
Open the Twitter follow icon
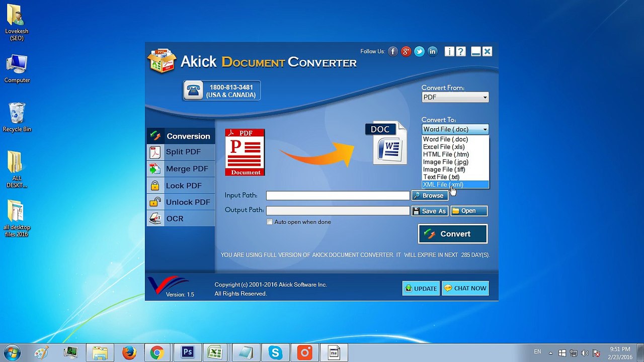(419, 51)
